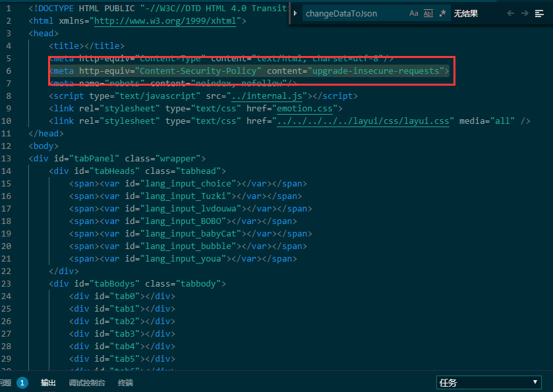
Task: Toggle Use Regular Expression in find widget
Action: tap(442, 13)
